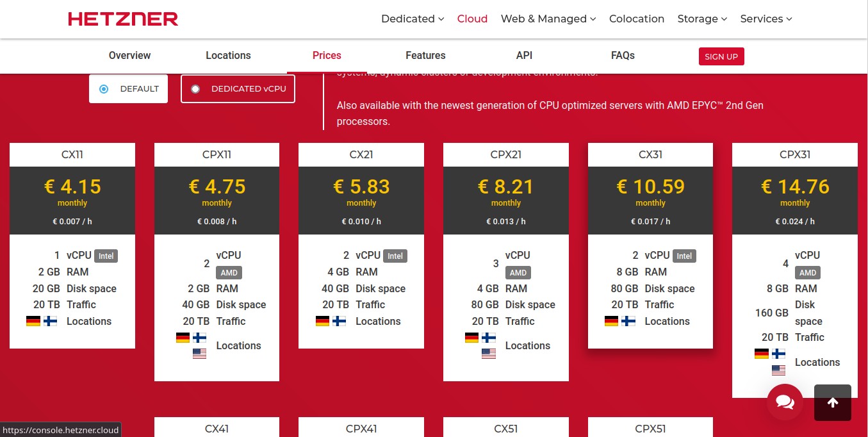Click the US flag in CPX21 card
This screenshot has height=437, width=868.
(489, 354)
